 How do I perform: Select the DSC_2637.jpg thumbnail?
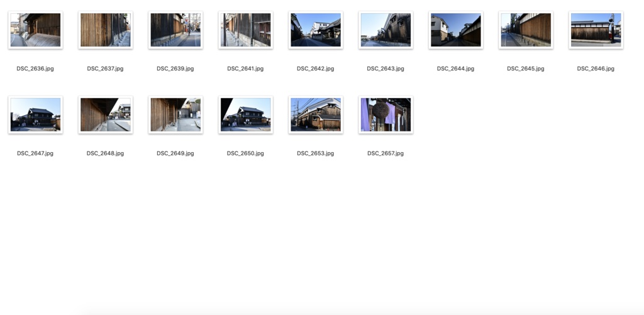point(106,30)
